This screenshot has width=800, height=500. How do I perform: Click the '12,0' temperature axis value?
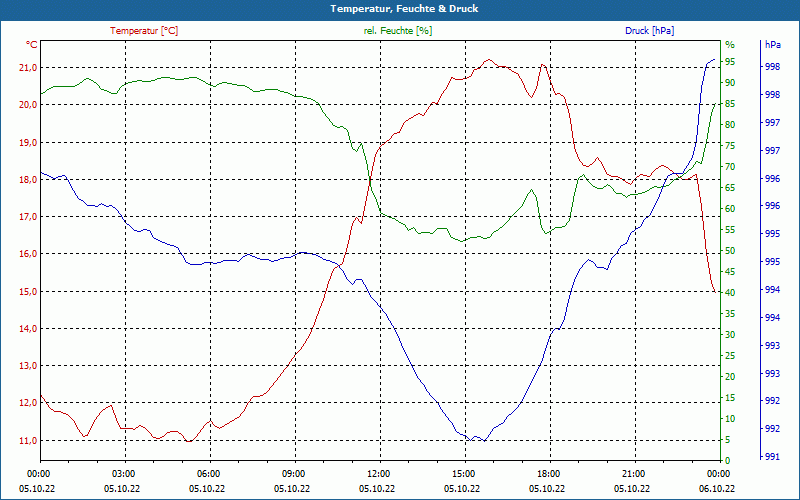click(28, 403)
